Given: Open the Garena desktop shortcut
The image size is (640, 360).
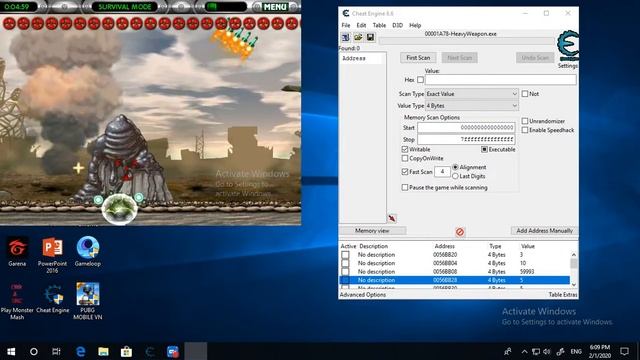Looking at the screenshot, I should click(x=17, y=252).
